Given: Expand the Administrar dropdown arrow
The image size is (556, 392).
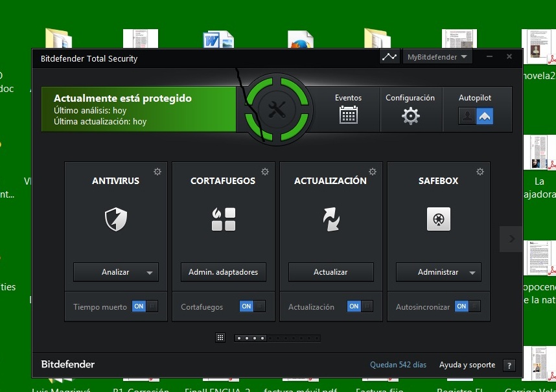Looking at the screenshot, I should (x=472, y=273).
